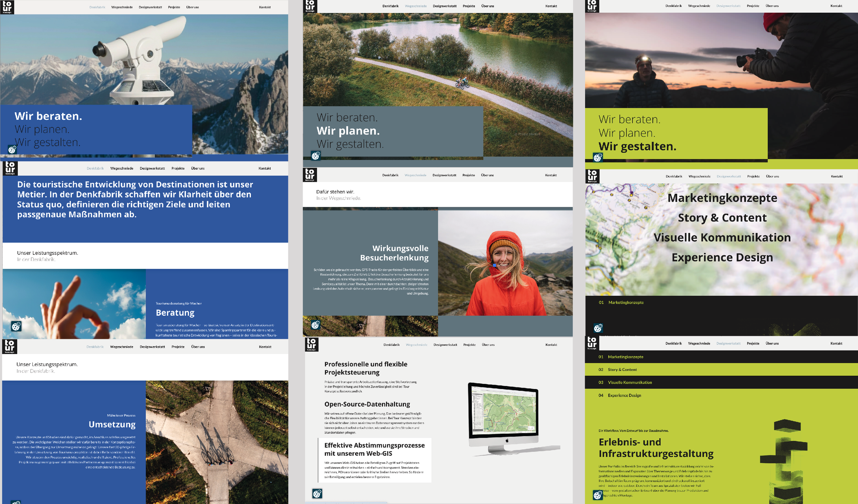Open the cookie icon under the 'Effektive Abstimmungsprozesse' text

tap(317, 494)
